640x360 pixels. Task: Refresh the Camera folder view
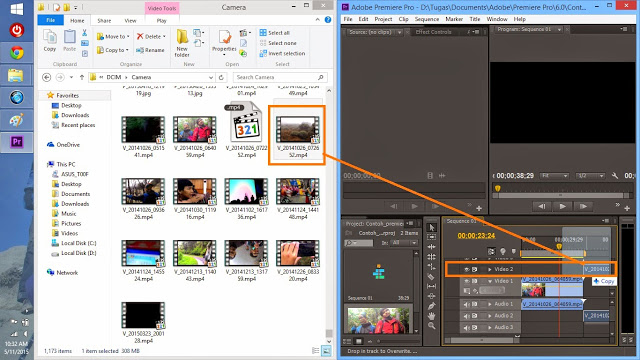221,77
